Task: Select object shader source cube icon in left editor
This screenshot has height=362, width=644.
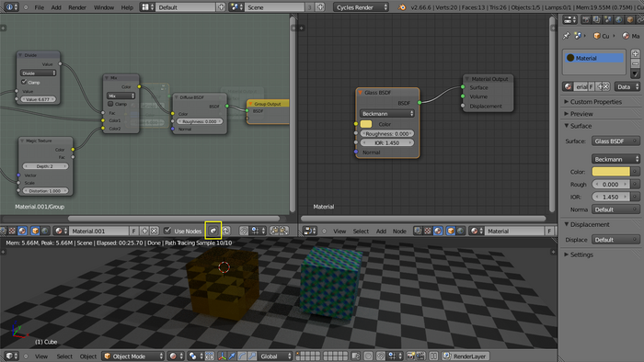Action: [35, 231]
